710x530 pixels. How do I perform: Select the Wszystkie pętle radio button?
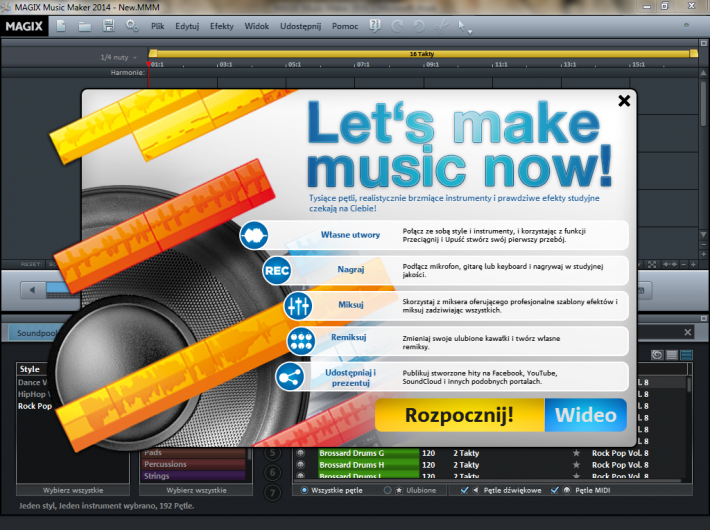304,490
